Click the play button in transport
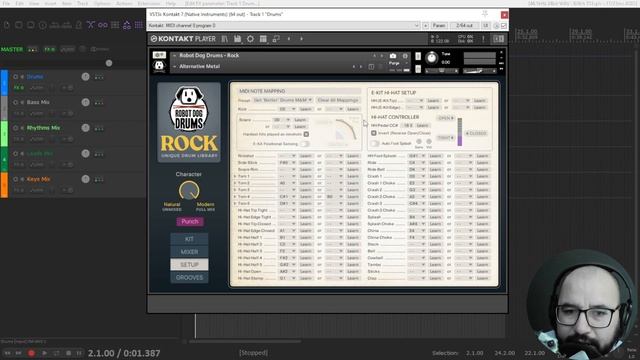This screenshot has width=640, height=360. coord(44,353)
